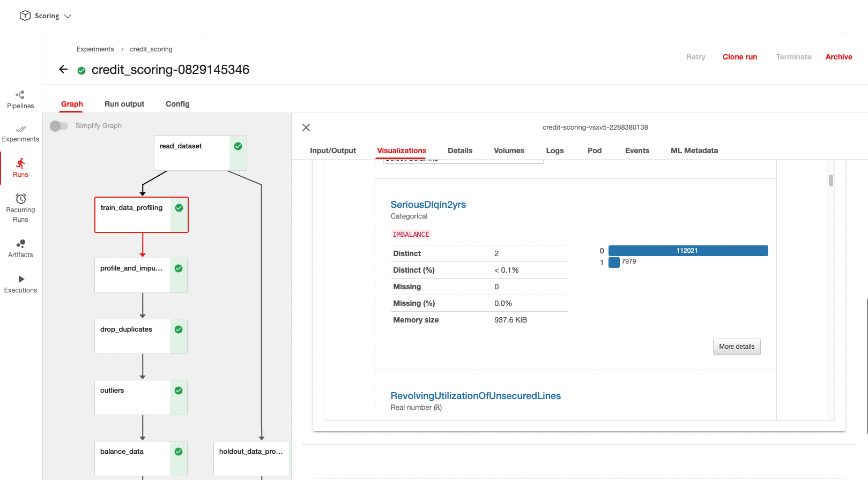Viewport: 868px width, 480px height.
Task: Open the Details tab
Action: coord(460,151)
